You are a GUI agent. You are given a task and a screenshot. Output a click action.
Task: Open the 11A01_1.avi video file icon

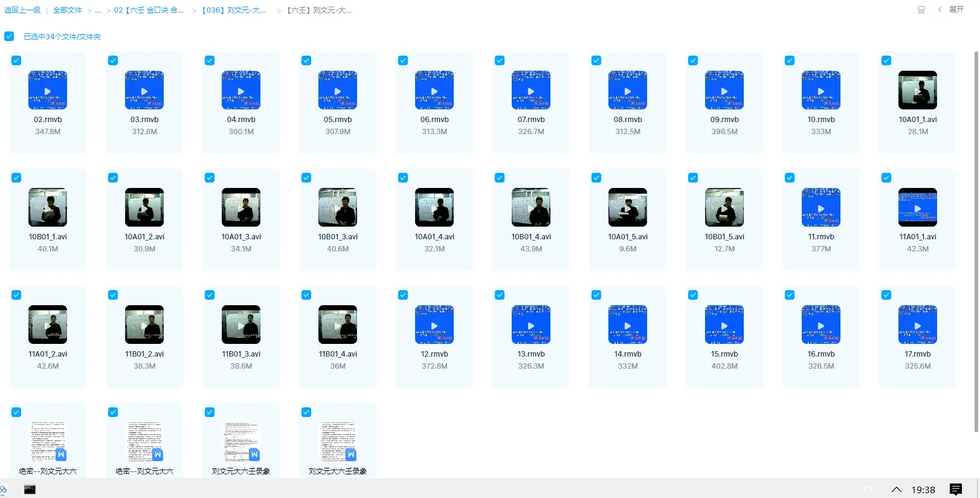point(918,207)
